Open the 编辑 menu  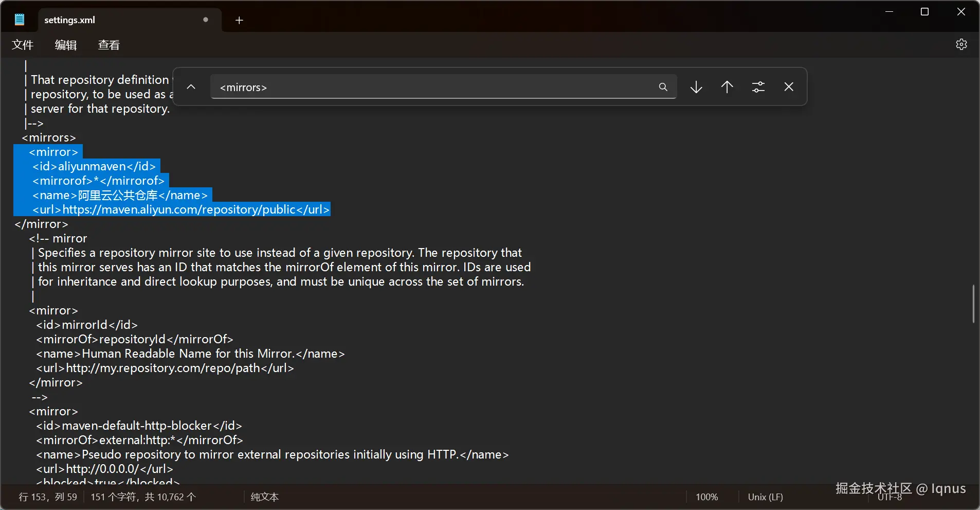pyautogui.click(x=66, y=45)
